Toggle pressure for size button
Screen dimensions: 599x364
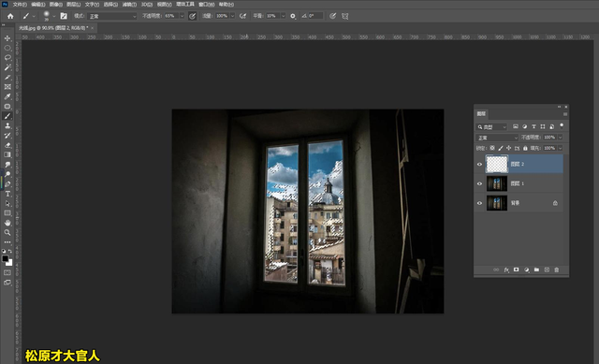point(333,16)
